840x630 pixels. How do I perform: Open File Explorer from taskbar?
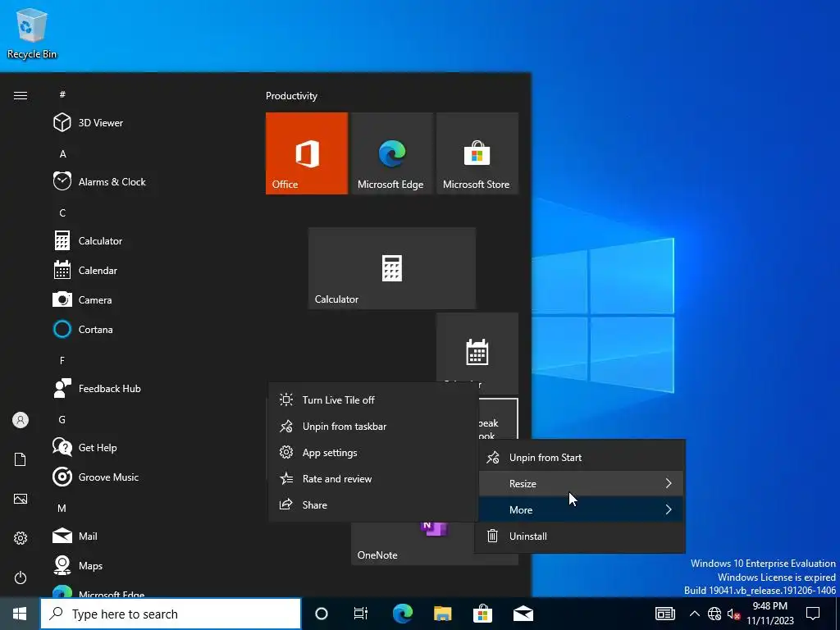tap(442, 614)
